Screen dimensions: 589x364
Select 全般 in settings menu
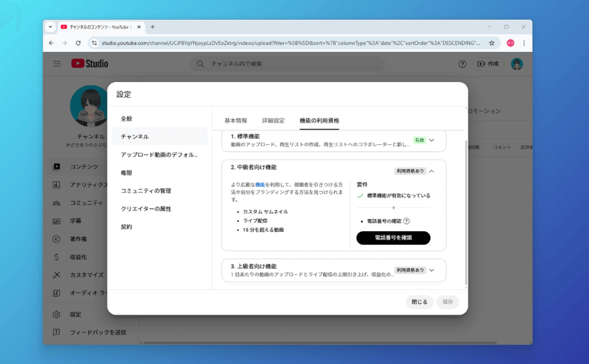(160, 118)
